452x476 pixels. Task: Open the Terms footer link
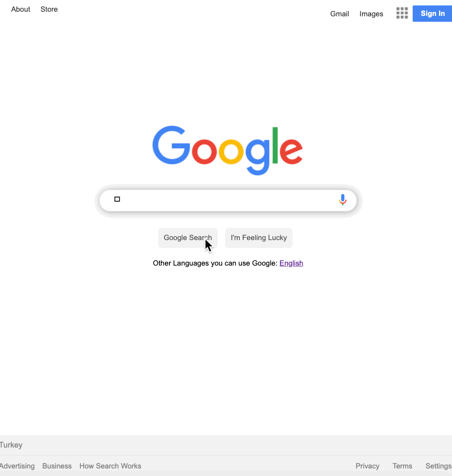tap(402, 466)
